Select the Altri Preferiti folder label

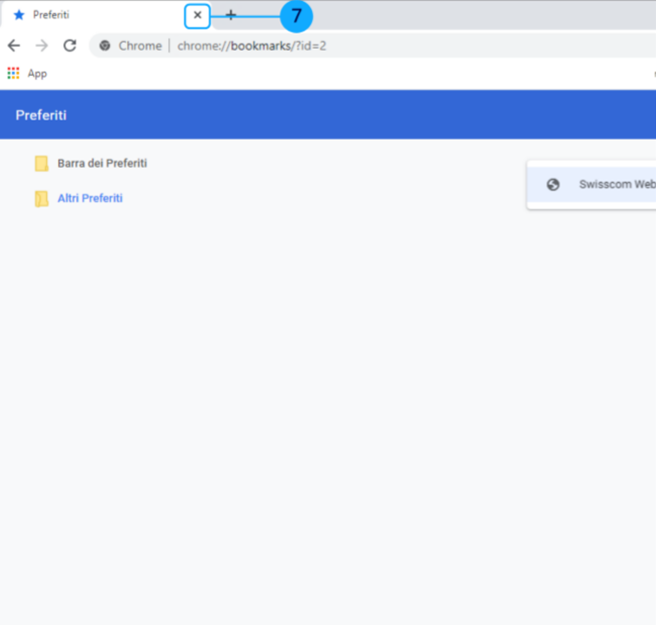(x=90, y=198)
